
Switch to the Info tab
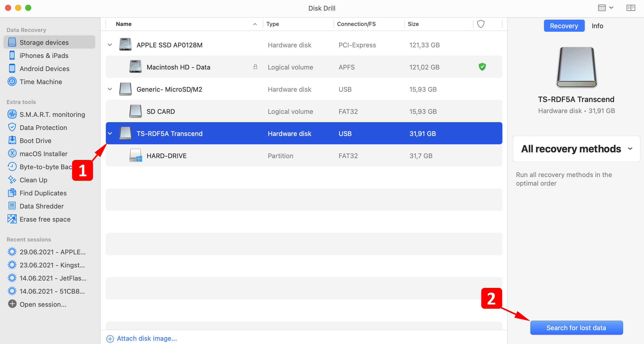click(x=597, y=26)
